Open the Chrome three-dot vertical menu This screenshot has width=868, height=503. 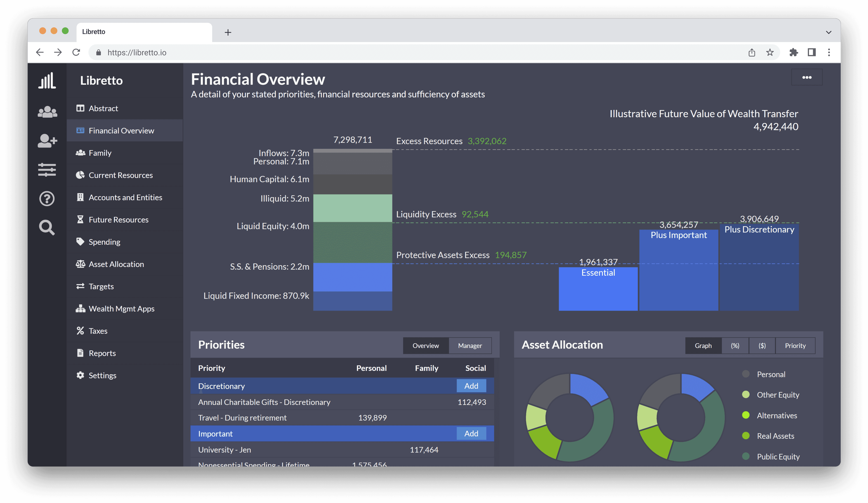tap(829, 52)
